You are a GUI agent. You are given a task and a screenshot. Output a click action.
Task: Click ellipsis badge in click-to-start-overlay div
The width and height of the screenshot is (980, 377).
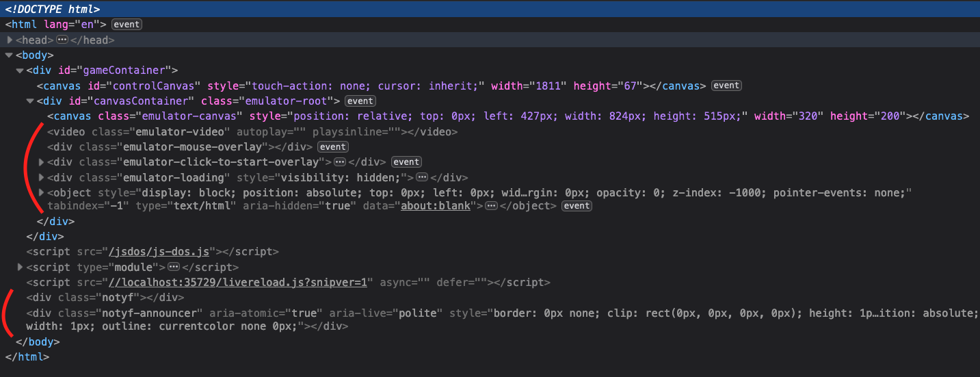[340, 162]
